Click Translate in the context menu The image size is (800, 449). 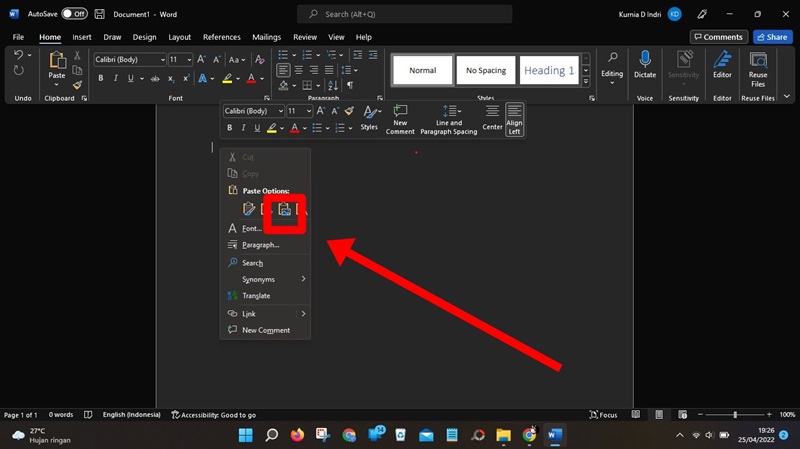pyautogui.click(x=265, y=295)
